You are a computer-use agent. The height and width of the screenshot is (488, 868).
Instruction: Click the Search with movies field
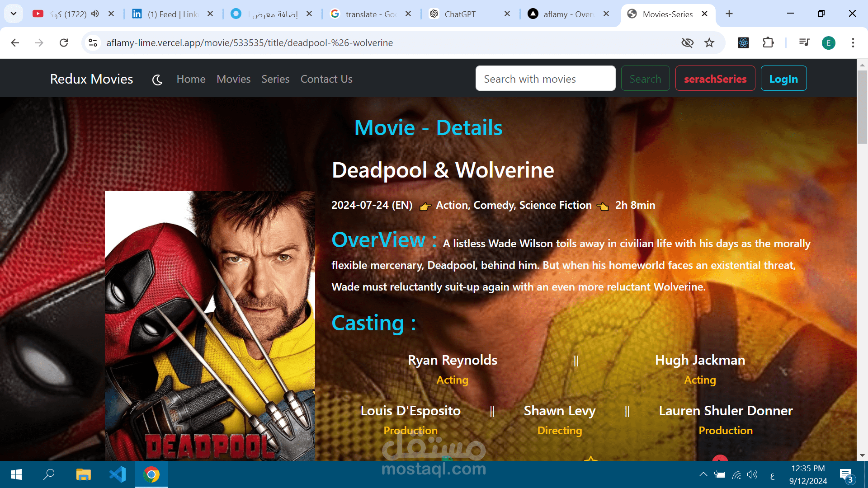point(545,79)
